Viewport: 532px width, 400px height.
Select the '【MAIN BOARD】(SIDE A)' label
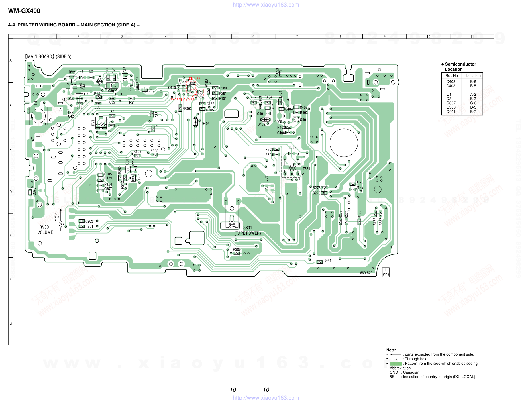(48, 56)
